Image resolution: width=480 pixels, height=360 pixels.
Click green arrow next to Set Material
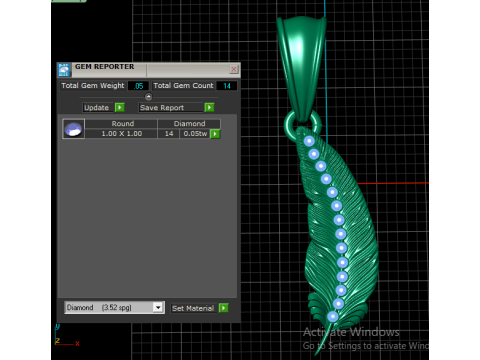pyautogui.click(x=224, y=308)
